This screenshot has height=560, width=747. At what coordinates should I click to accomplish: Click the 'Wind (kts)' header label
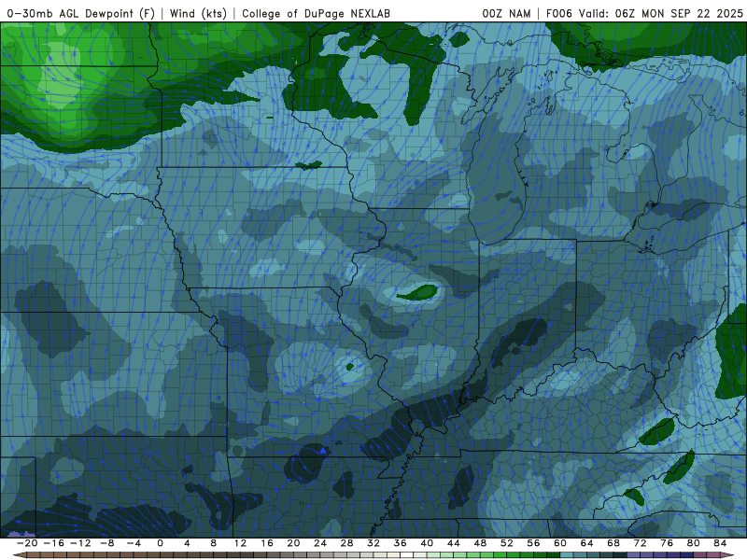(x=199, y=13)
